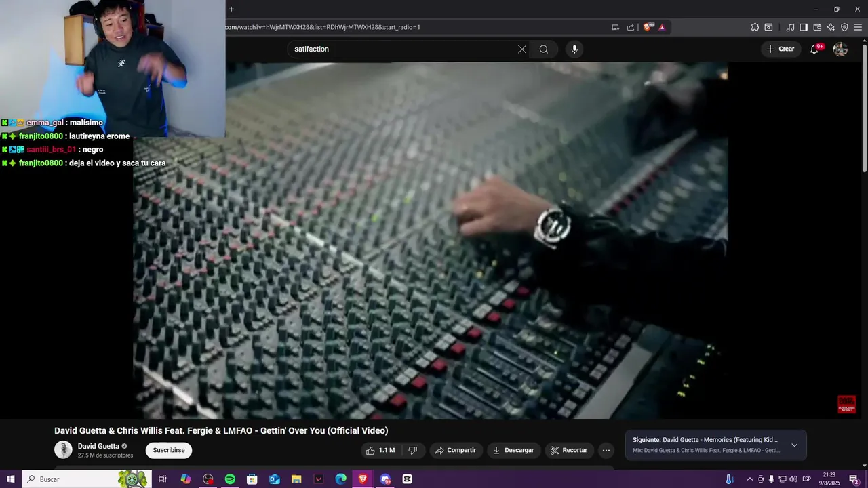Open the browser hamburger main menu
This screenshot has width=868, height=488.
pos(859,27)
